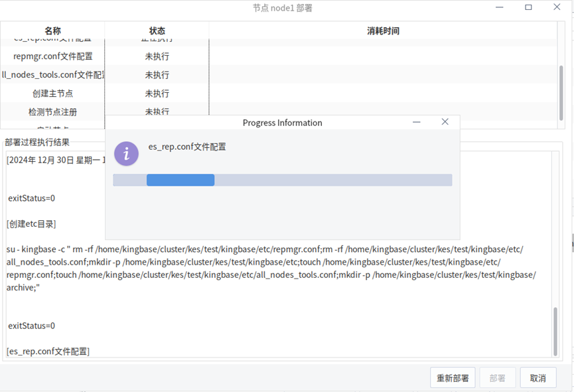Select the 检测节点注册 step row
The width and height of the screenshot is (574, 392).
[52, 112]
